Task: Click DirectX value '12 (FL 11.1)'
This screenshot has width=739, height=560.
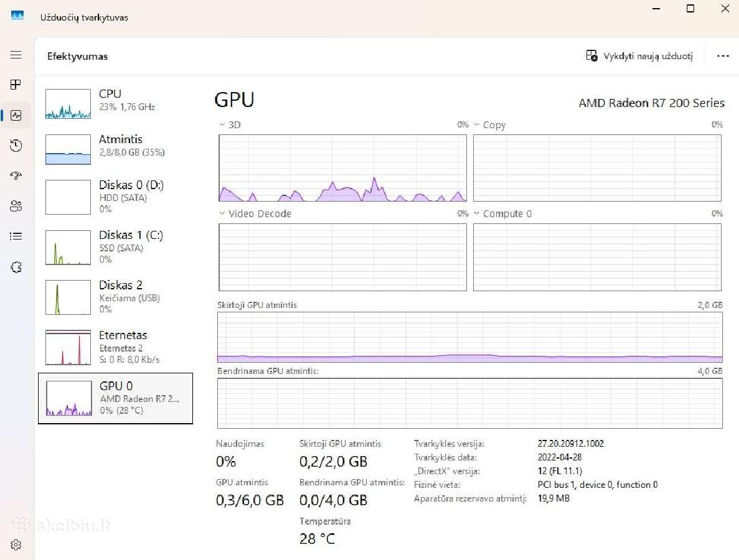Action: (560, 470)
